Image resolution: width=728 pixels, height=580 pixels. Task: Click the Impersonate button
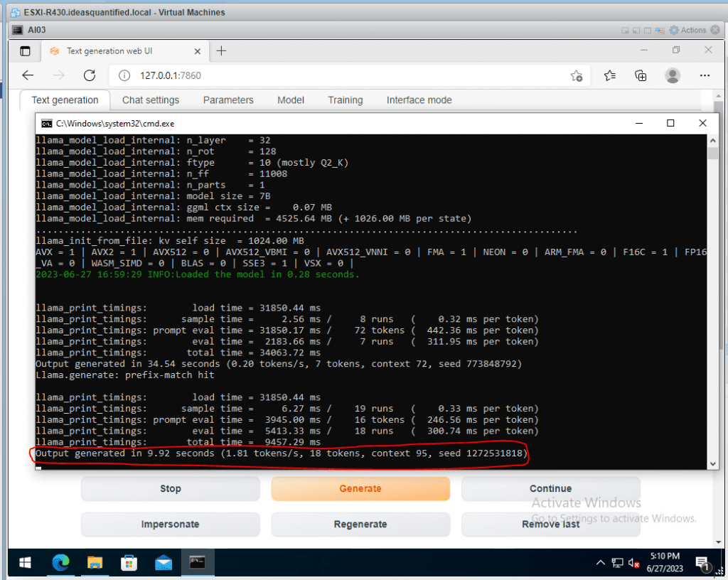[171, 525]
